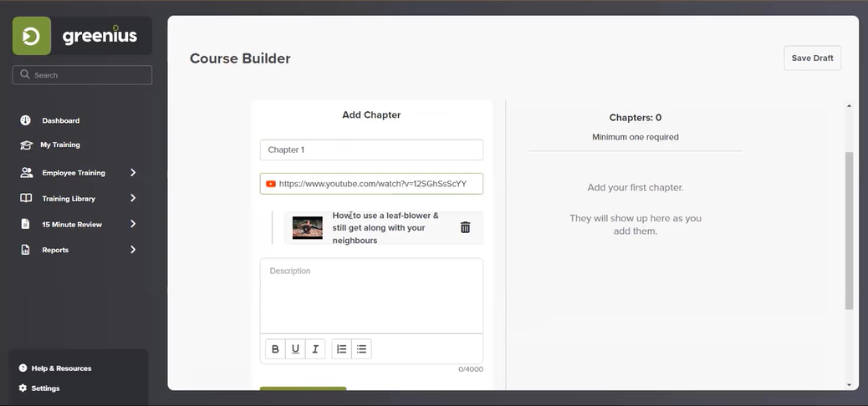
Task: Click the scrollbar up arrow
Action: pyautogui.click(x=849, y=106)
